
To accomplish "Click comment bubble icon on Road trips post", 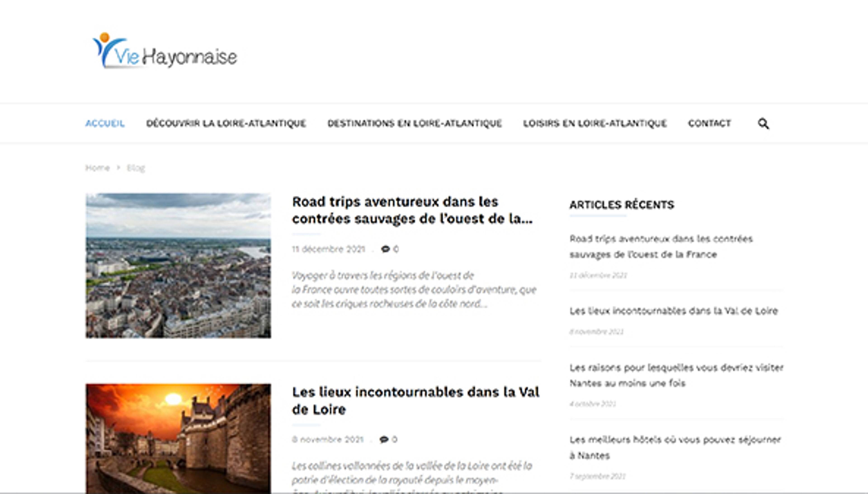I will tap(385, 249).
